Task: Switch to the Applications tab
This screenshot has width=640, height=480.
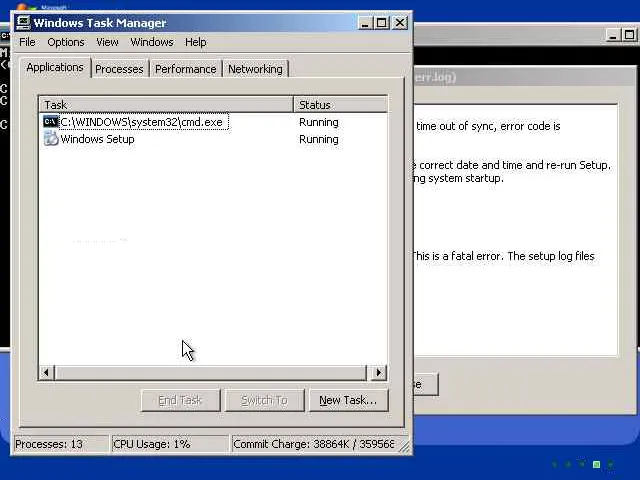Action: pyautogui.click(x=55, y=67)
